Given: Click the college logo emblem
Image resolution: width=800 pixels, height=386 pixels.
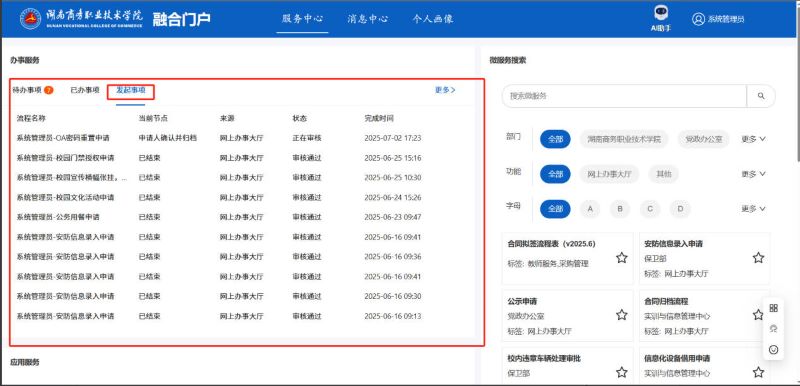Looking at the screenshot, I should 31,18.
